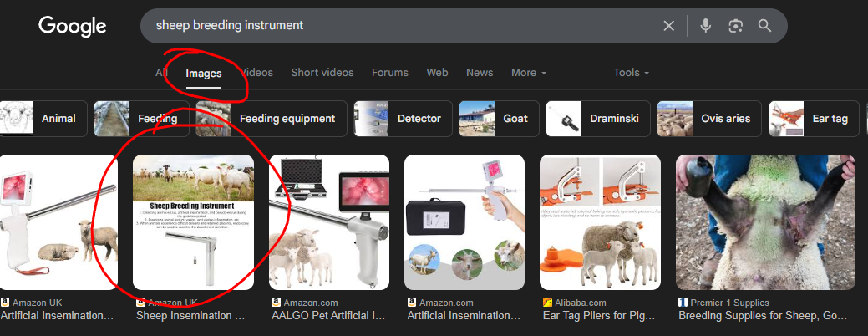The image size is (868, 336).
Task: Start voice search with the microphone icon
Action: (x=705, y=25)
